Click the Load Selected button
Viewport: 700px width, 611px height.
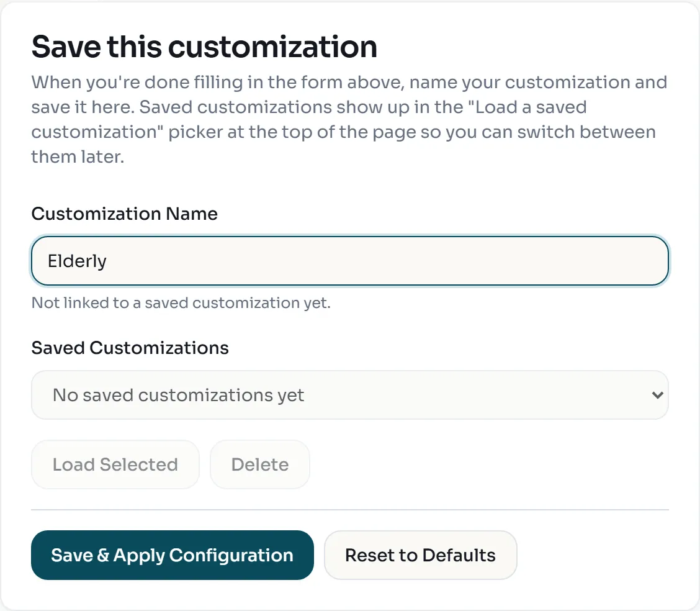pyautogui.click(x=115, y=464)
